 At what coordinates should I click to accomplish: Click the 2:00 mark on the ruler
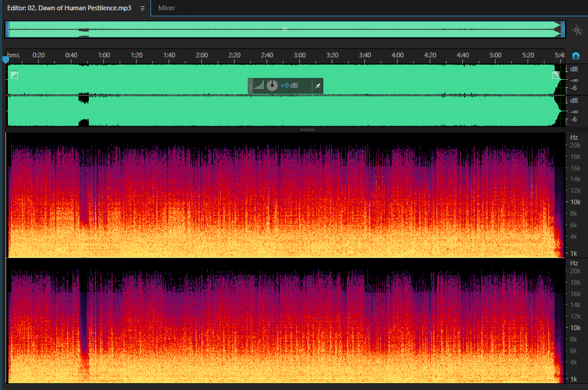pyautogui.click(x=202, y=55)
